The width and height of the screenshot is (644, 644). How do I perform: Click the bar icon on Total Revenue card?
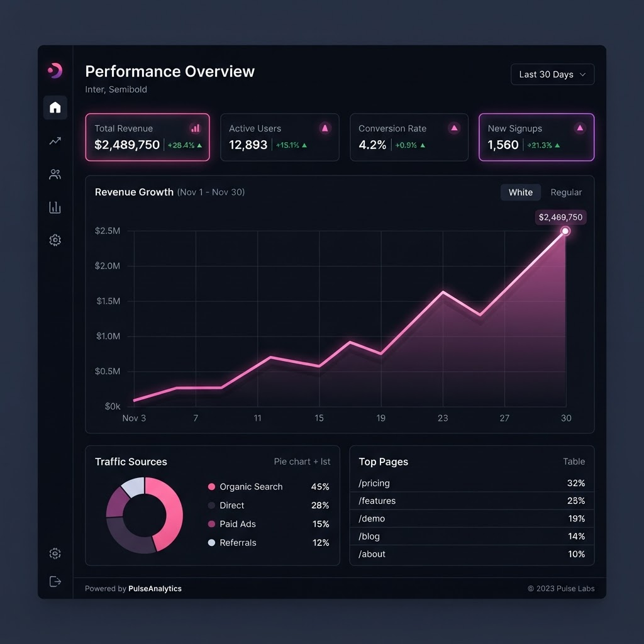pyautogui.click(x=196, y=128)
